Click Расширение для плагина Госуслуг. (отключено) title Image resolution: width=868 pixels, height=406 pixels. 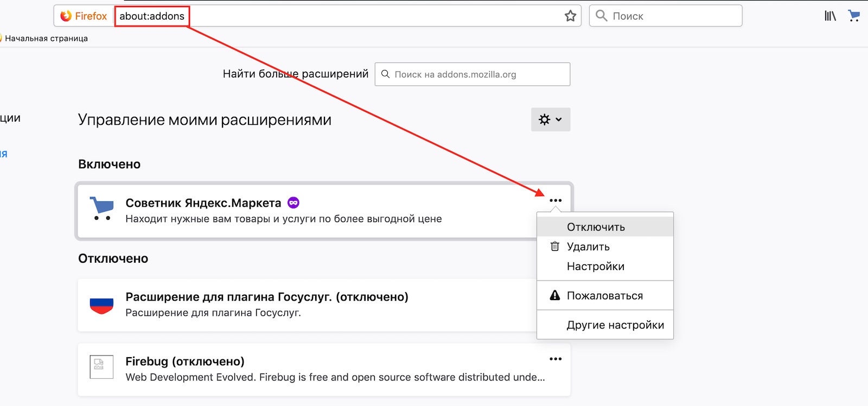267,297
